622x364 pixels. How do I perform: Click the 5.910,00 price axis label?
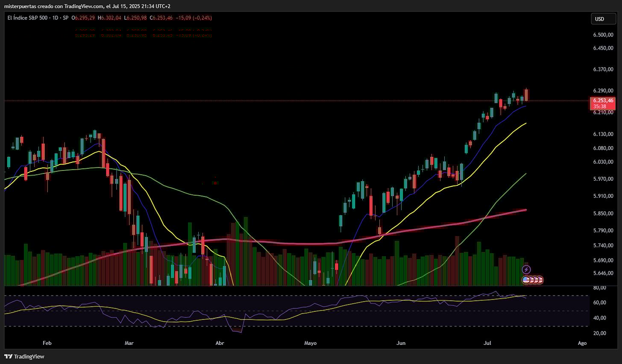[x=603, y=196]
